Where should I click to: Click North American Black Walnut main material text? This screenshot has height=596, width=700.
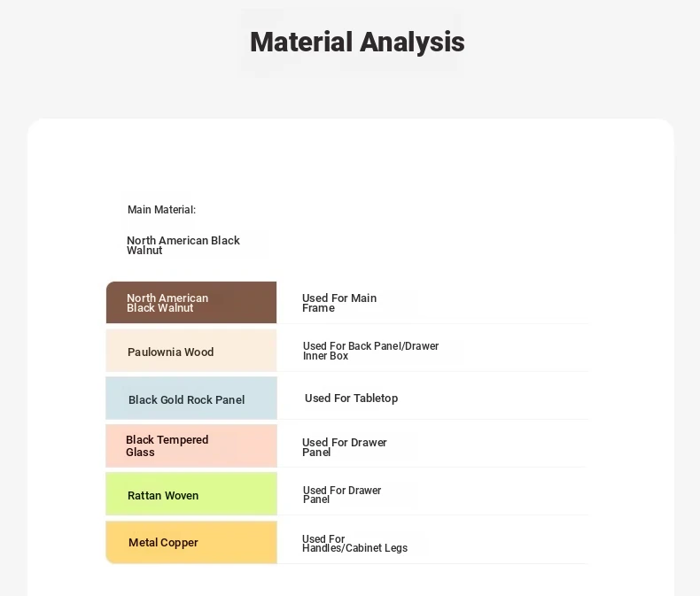183,245
